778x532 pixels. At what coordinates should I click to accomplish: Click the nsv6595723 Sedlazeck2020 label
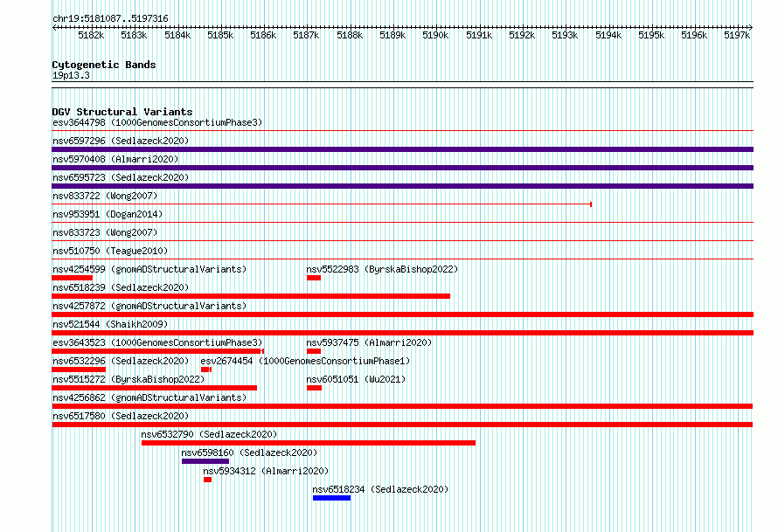point(121,177)
